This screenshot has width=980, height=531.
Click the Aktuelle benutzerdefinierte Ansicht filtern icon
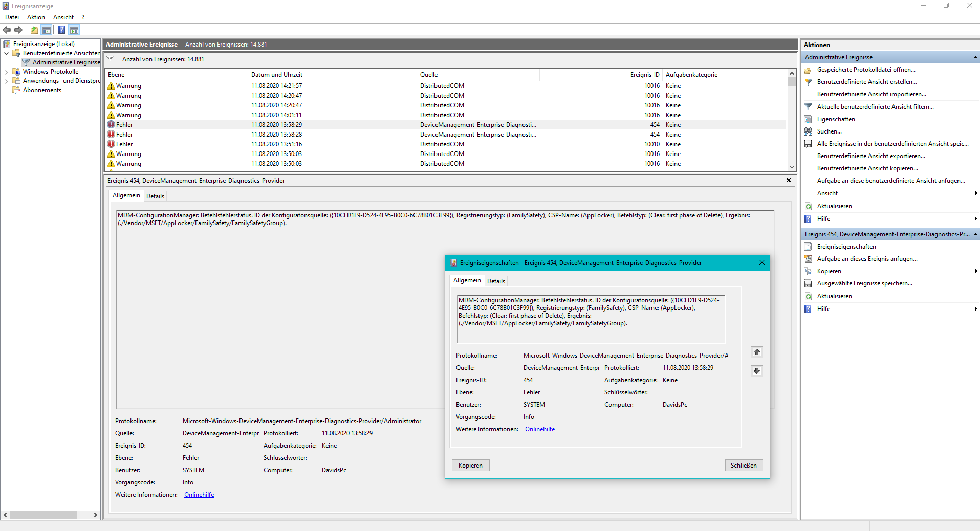coord(808,107)
